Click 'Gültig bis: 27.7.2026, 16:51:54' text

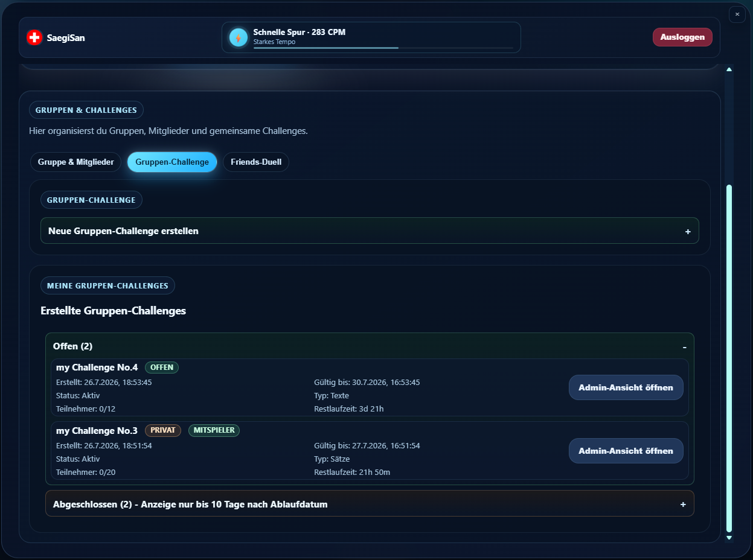(x=367, y=446)
